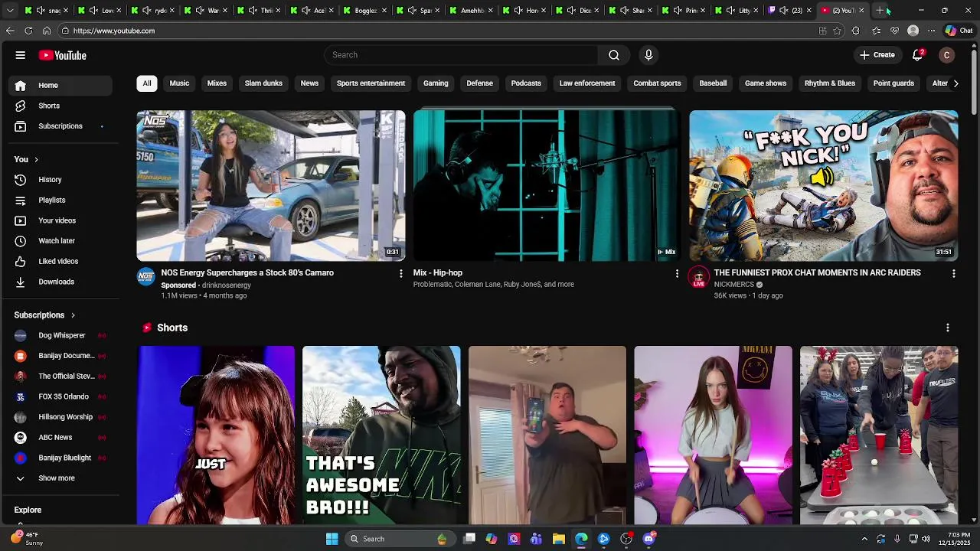
Task: Open the notifications bell
Action: click(917, 55)
